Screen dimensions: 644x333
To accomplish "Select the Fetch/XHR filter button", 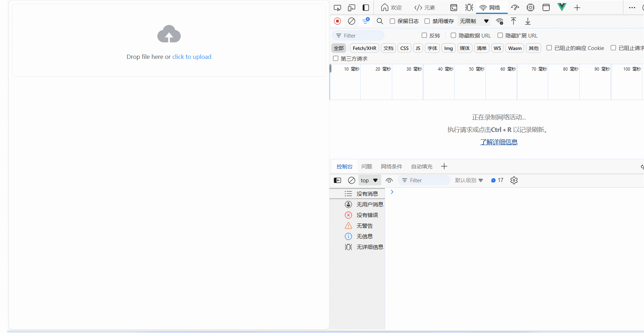I will point(365,48).
